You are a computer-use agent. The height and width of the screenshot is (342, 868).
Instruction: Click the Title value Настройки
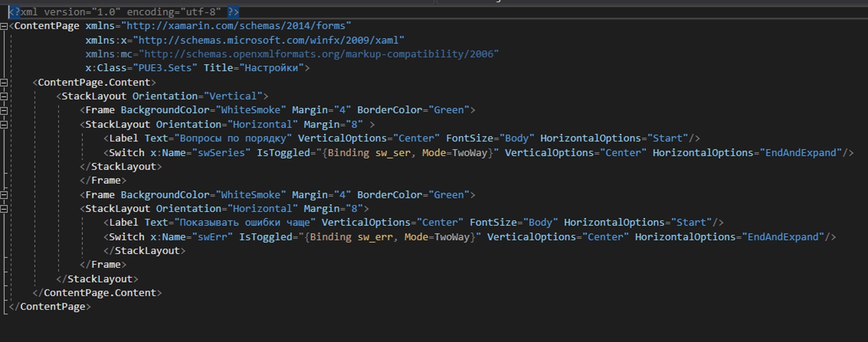coord(271,68)
